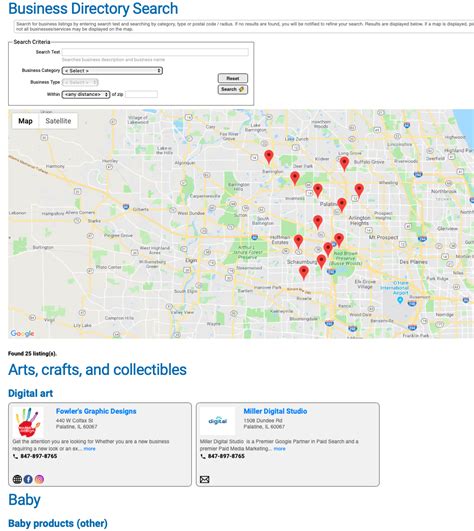474x531 pixels.
Task: Click the Reset button
Action: pyautogui.click(x=233, y=78)
